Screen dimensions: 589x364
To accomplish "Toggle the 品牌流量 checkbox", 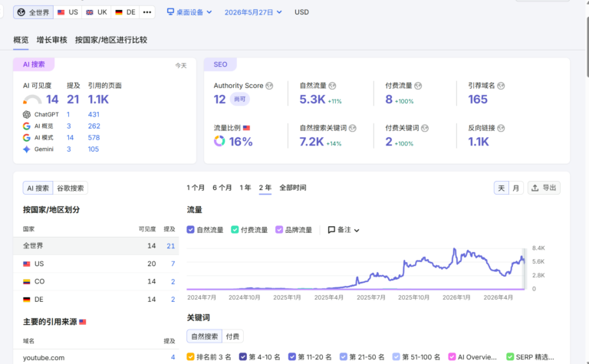I will (279, 230).
